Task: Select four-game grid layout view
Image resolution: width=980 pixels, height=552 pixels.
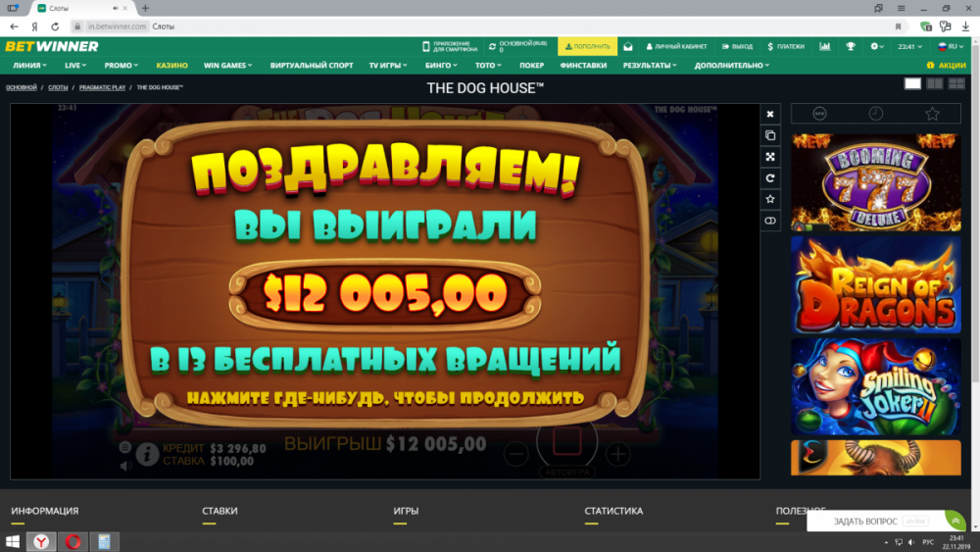Action: coord(956,83)
